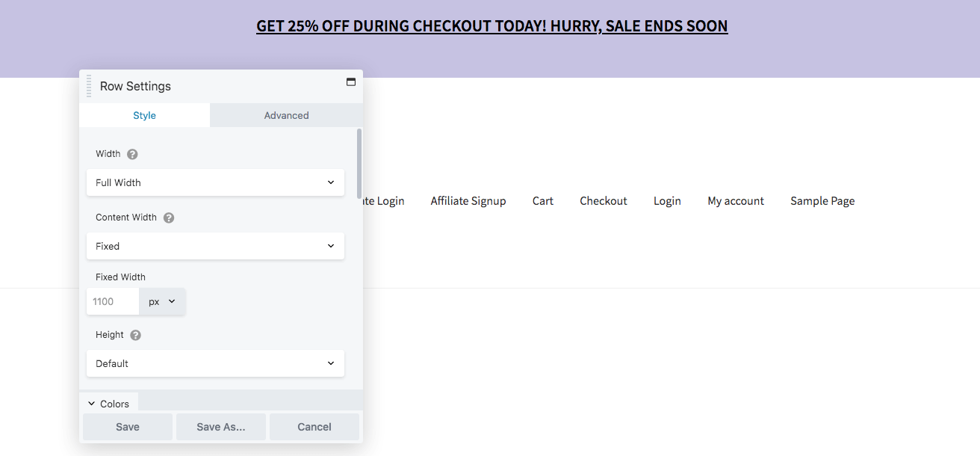Switch to the Advanced tab
Viewport: 980px width, 456px height.
[x=286, y=115]
